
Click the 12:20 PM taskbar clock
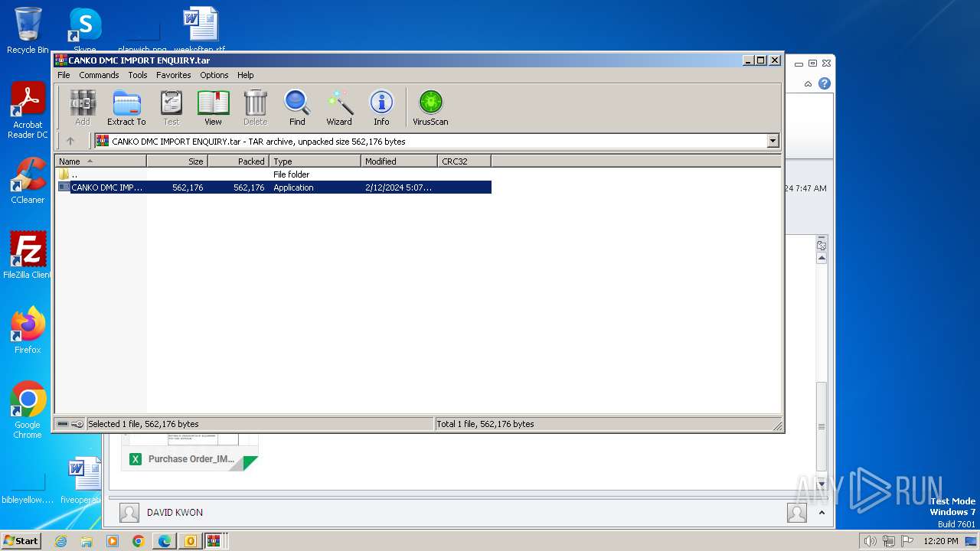point(940,541)
